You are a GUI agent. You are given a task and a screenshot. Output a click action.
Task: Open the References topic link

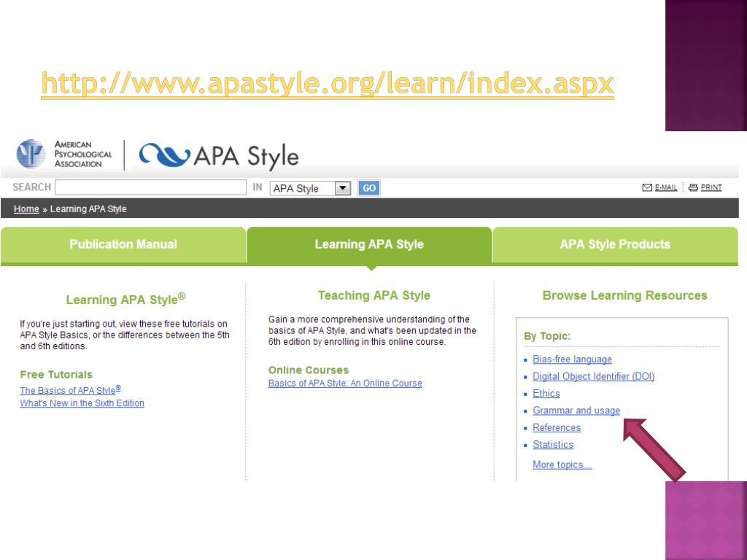click(557, 427)
